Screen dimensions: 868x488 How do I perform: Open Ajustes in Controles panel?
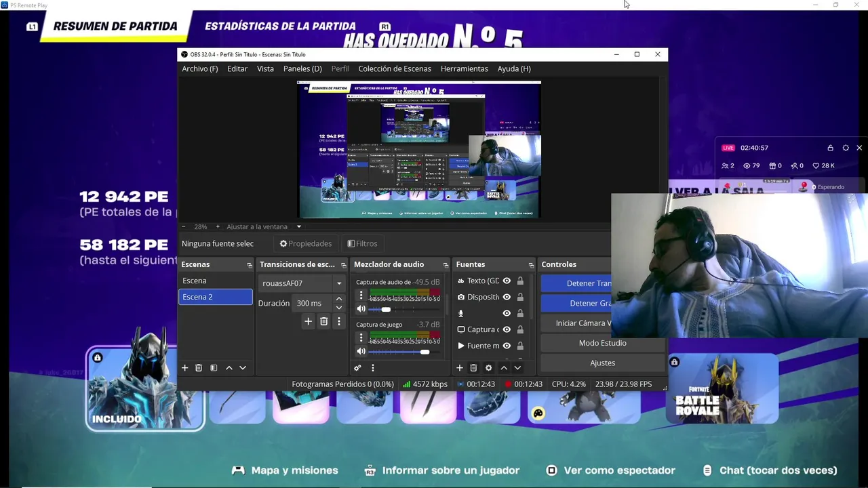click(x=602, y=363)
